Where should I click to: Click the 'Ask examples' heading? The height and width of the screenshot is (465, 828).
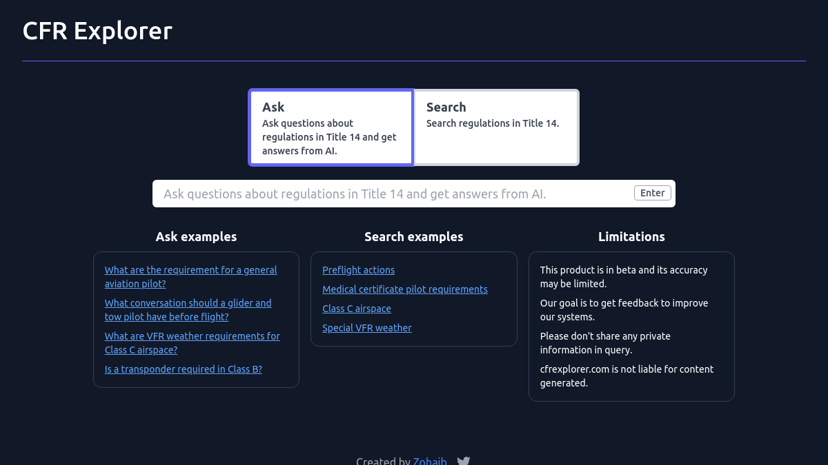(x=196, y=236)
